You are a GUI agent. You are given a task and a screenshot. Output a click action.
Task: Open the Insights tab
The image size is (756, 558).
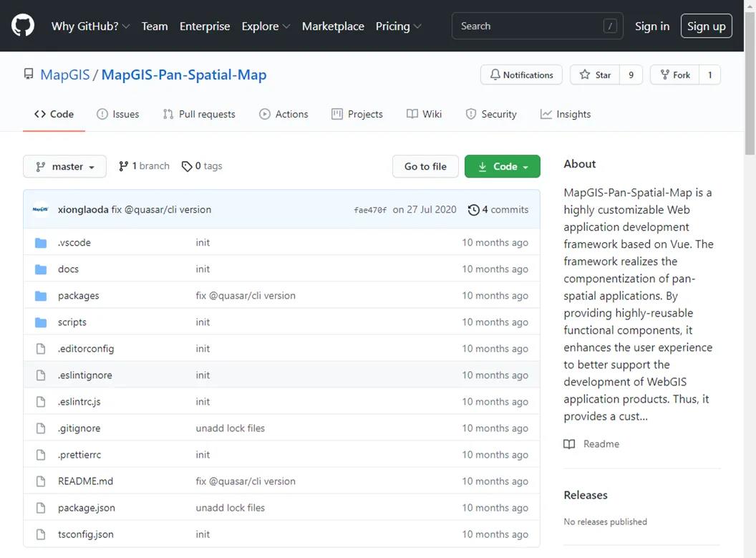(566, 115)
